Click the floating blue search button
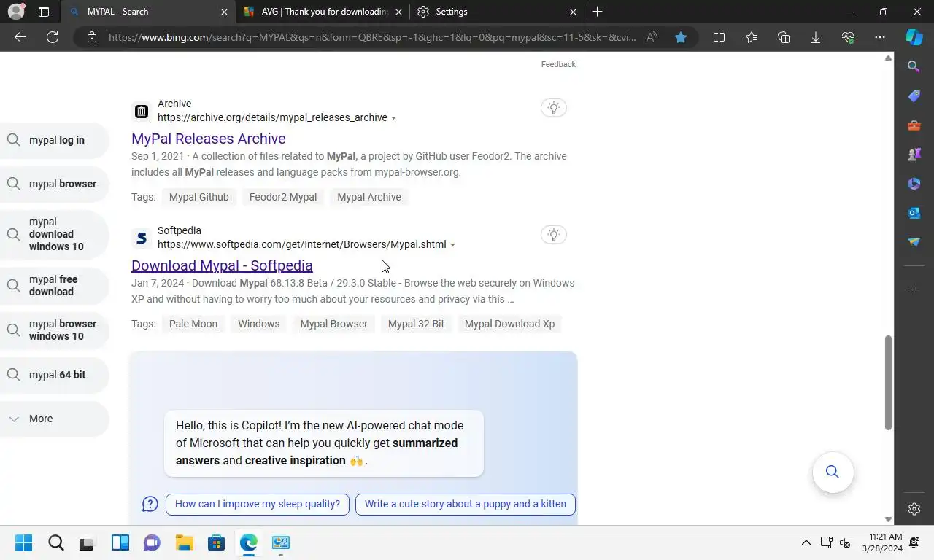This screenshot has height=560, width=934. click(833, 472)
